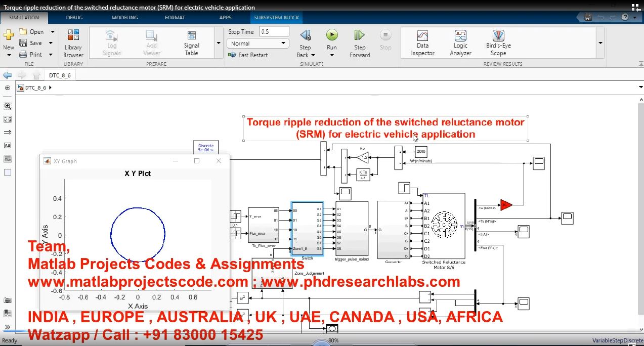
Task: Click the save icon in the quick access toolbar
Action: [587, 17]
